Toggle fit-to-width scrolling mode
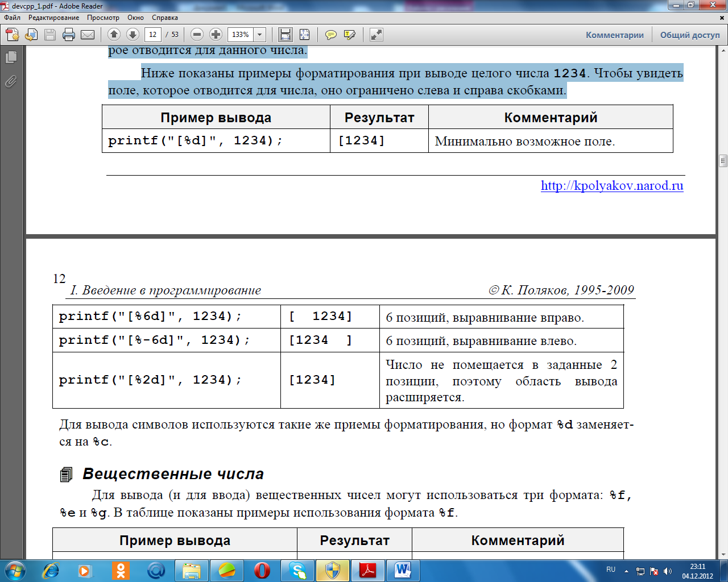The height and width of the screenshot is (582, 728). (x=286, y=35)
